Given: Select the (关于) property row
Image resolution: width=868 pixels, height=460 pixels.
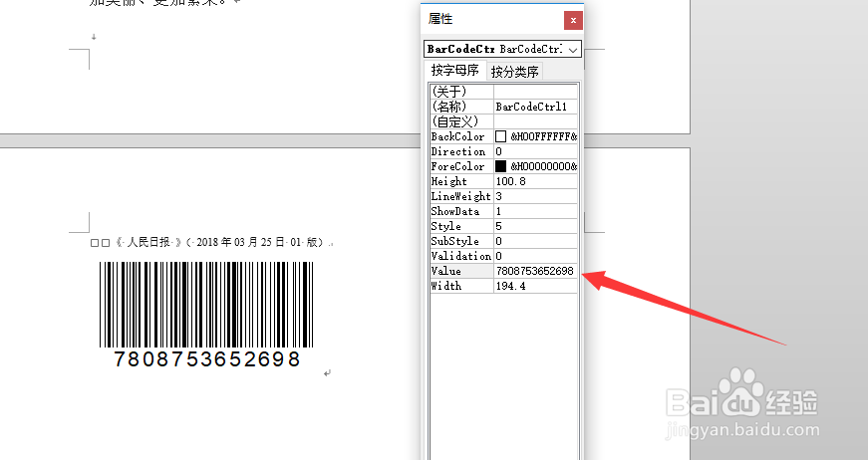Looking at the screenshot, I should [503, 92].
